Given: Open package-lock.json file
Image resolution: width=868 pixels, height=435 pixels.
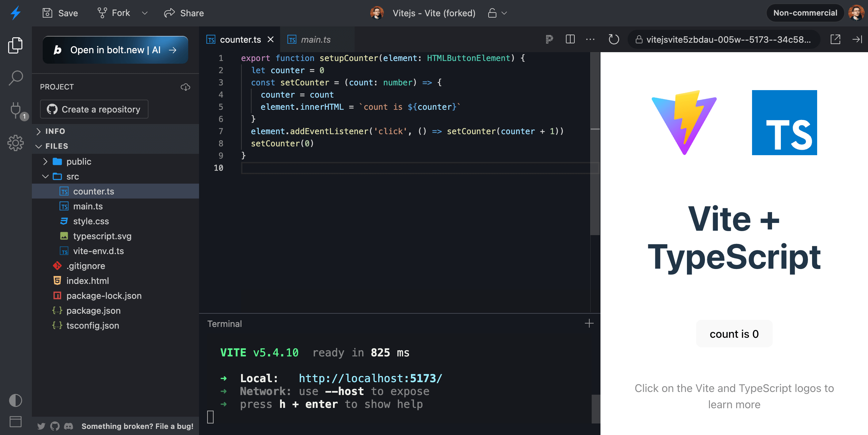Looking at the screenshot, I should [x=115, y=295].
